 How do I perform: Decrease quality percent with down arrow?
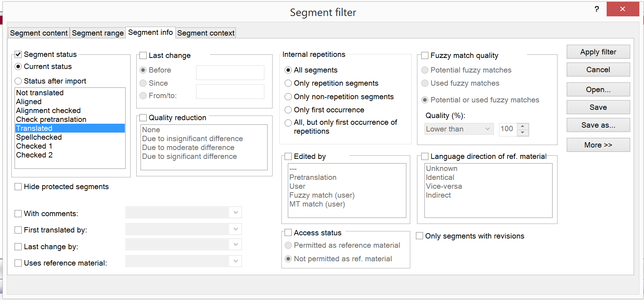pyautogui.click(x=522, y=133)
